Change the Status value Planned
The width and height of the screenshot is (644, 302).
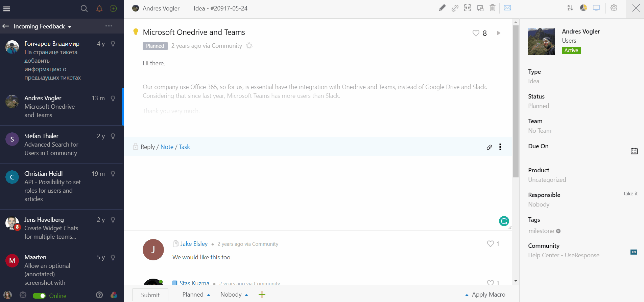[x=539, y=106]
